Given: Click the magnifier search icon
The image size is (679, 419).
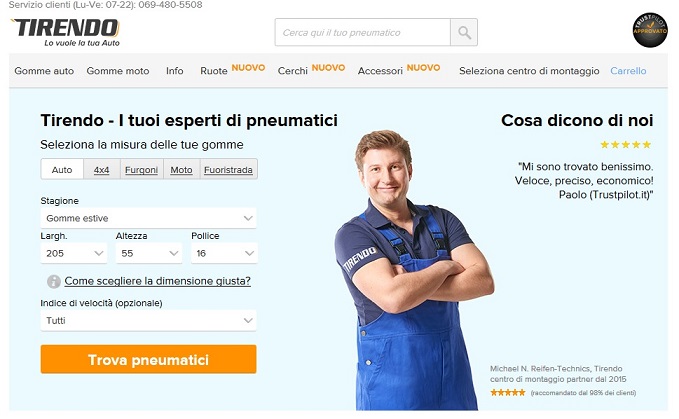Looking at the screenshot, I should click(464, 32).
